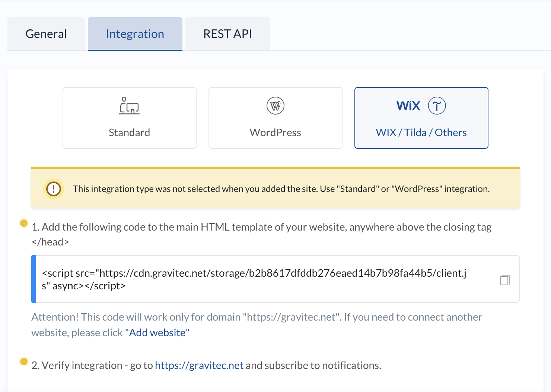Click the step 1 instruction text

click(x=261, y=234)
